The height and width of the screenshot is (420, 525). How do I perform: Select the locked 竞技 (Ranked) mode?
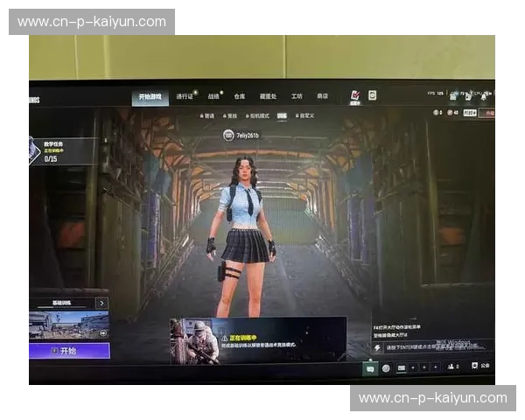(230, 115)
